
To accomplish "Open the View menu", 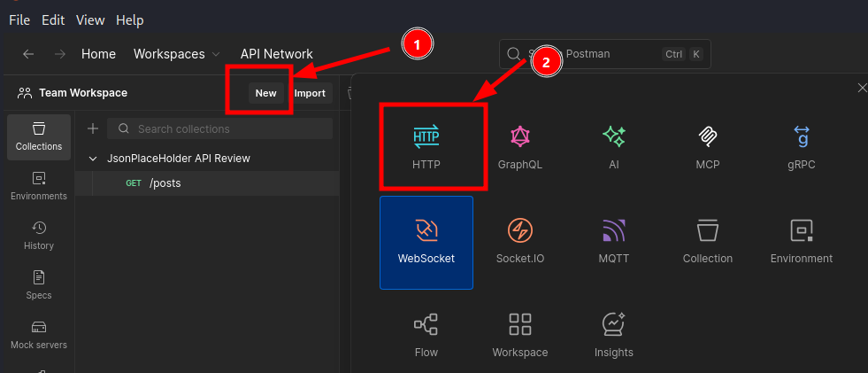I will (x=90, y=20).
